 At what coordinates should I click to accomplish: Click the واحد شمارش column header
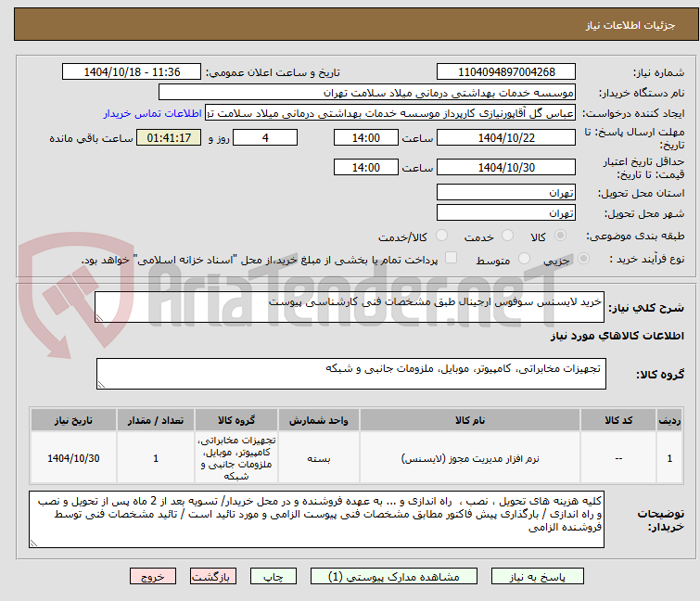pyautogui.click(x=318, y=420)
